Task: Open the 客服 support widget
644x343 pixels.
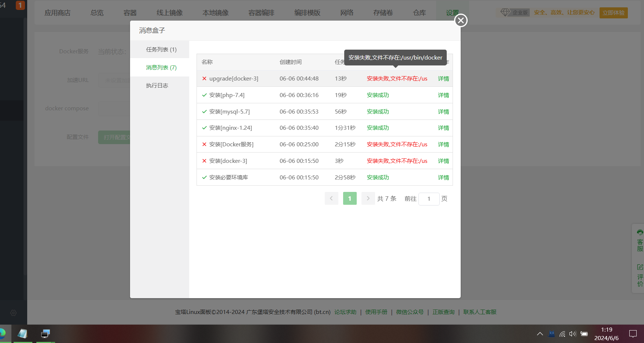Action: tap(640, 241)
